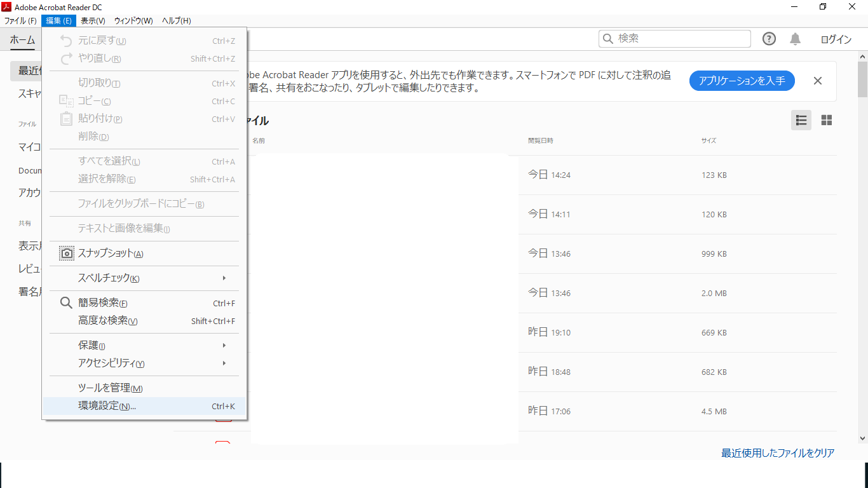Click the search magnifier in the search box
The width and height of the screenshot is (868, 488).
[x=608, y=39]
